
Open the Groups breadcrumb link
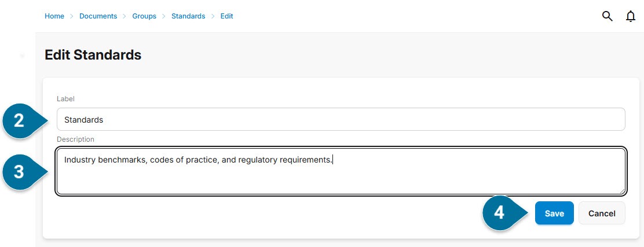pyautogui.click(x=144, y=16)
